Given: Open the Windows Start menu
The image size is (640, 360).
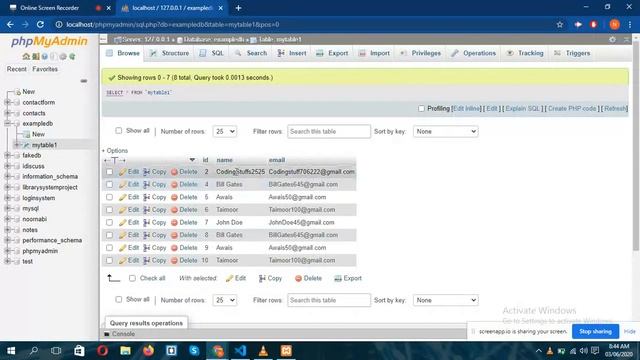Looking at the screenshot, I should point(11,351).
